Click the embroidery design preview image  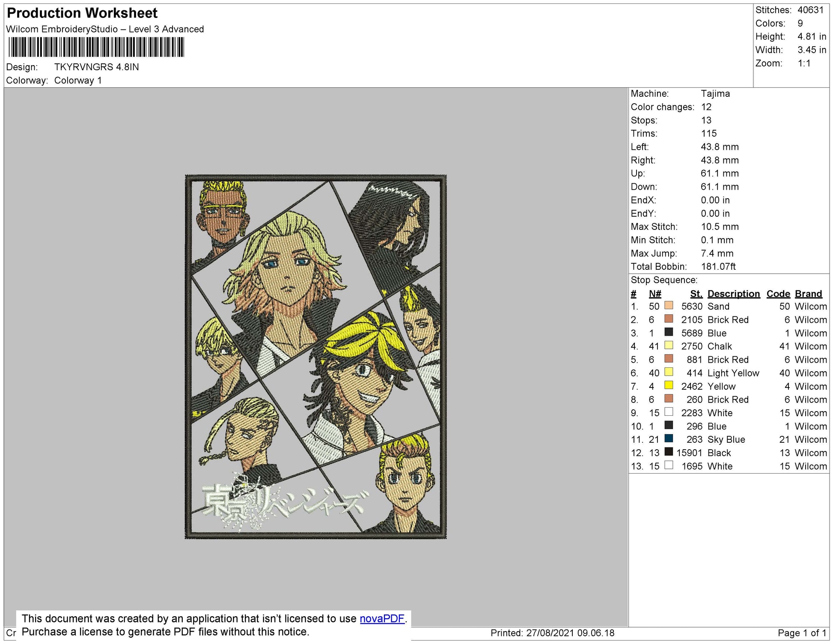(315, 356)
